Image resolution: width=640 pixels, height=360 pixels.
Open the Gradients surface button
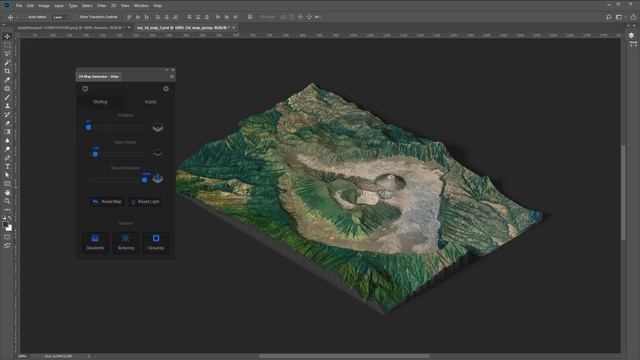click(95, 242)
